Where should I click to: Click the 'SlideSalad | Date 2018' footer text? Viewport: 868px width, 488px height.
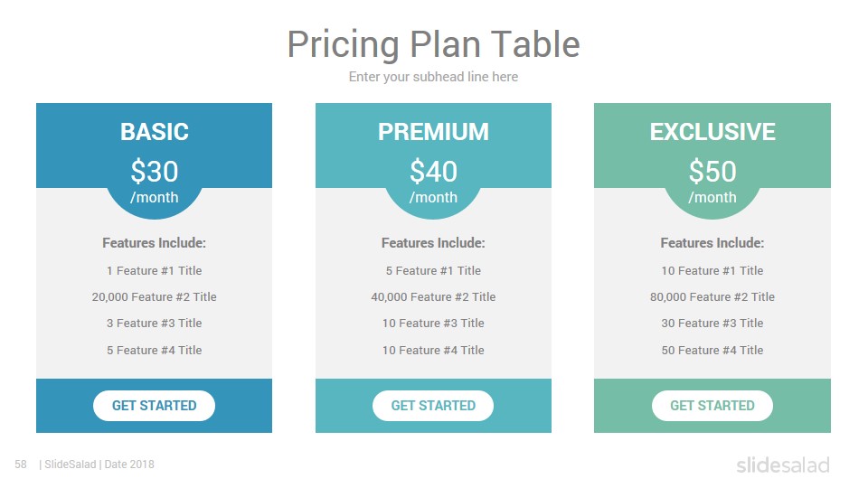coord(97,465)
